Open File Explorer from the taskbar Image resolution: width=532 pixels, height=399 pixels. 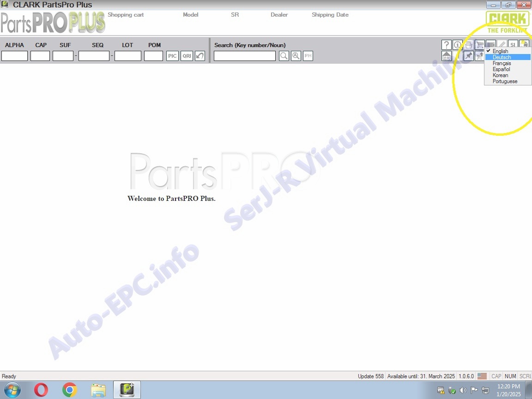pyautogui.click(x=98, y=390)
